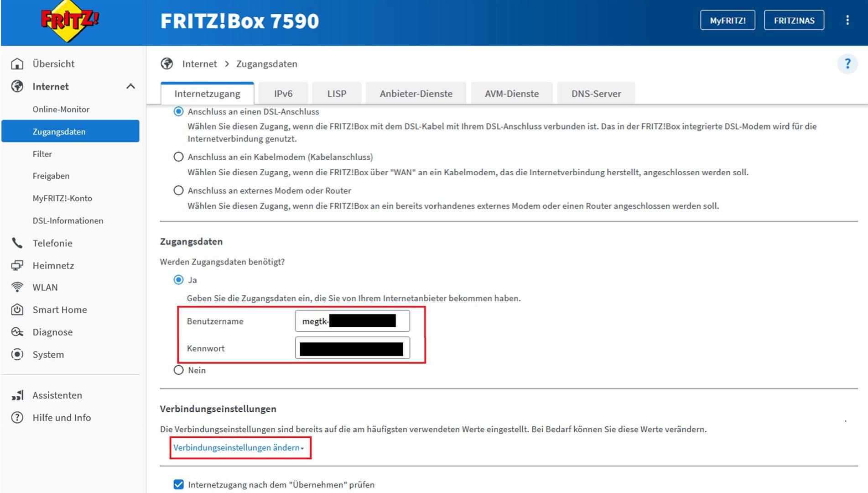Open Online-Monitor in sidebar
This screenshot has height=493, width=868.
point(61,109)
